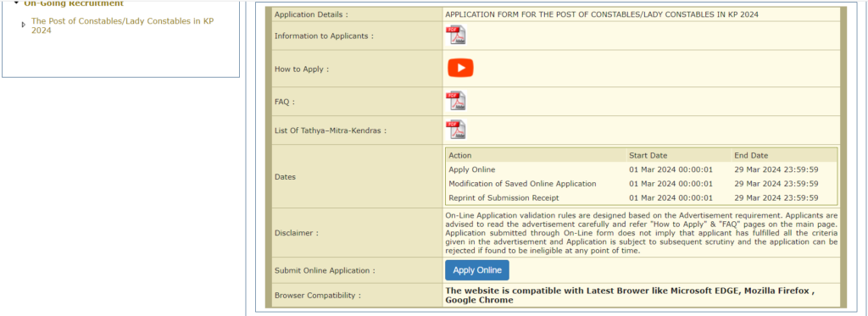Expand the Constables/Lady Constables tree arrow
The image size is (868, 316).
23,25
